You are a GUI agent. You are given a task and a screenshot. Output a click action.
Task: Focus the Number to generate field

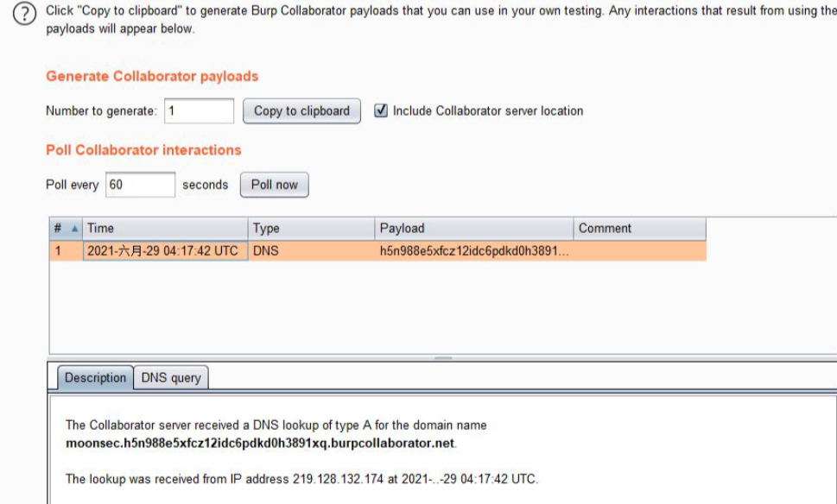click(x=199, y=110)
